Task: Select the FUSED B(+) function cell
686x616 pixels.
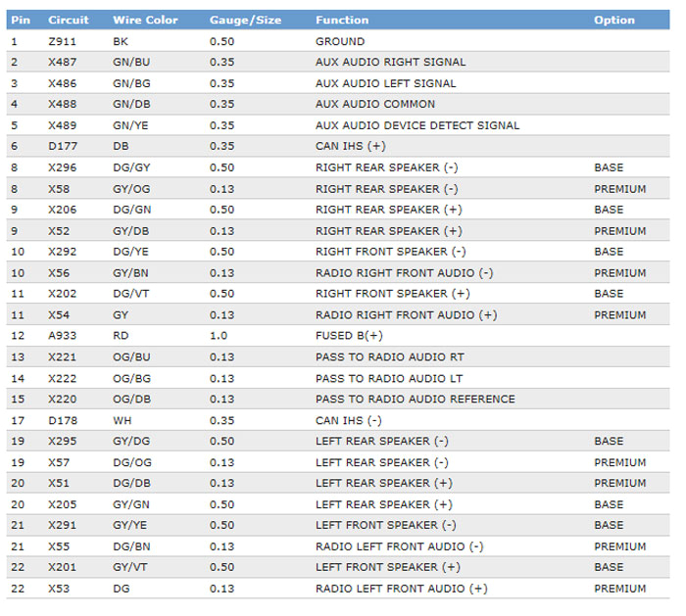Action: click(x=349, y=336)
